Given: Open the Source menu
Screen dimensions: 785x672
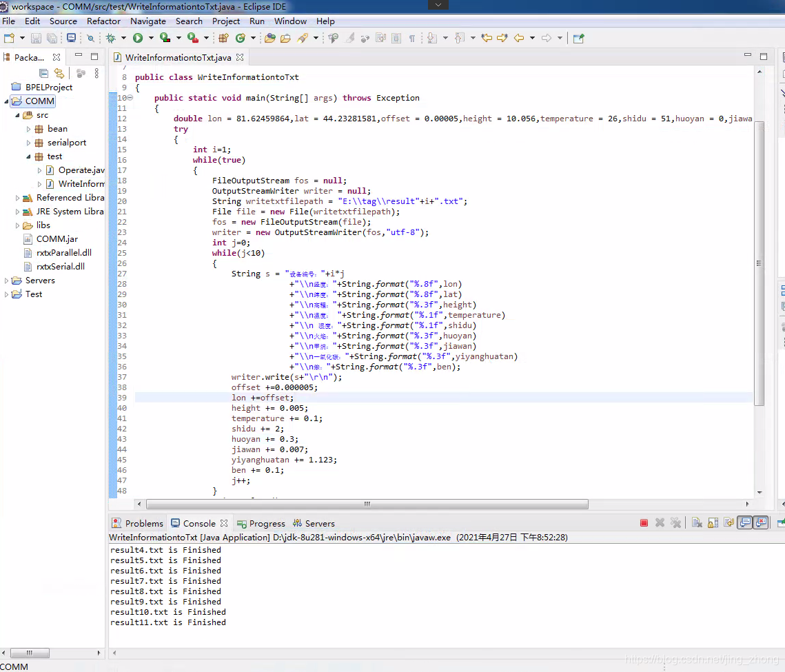Looking at the screenshot, I should pos(63,21).
